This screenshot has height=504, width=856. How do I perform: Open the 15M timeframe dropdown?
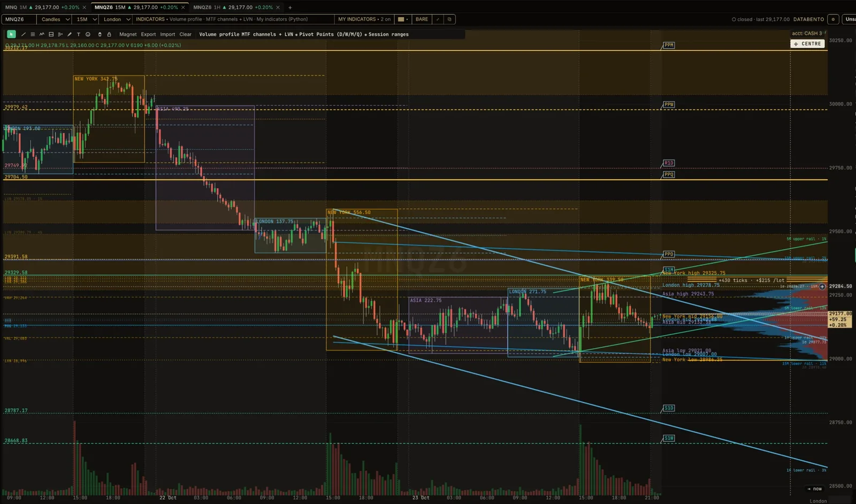86,19
